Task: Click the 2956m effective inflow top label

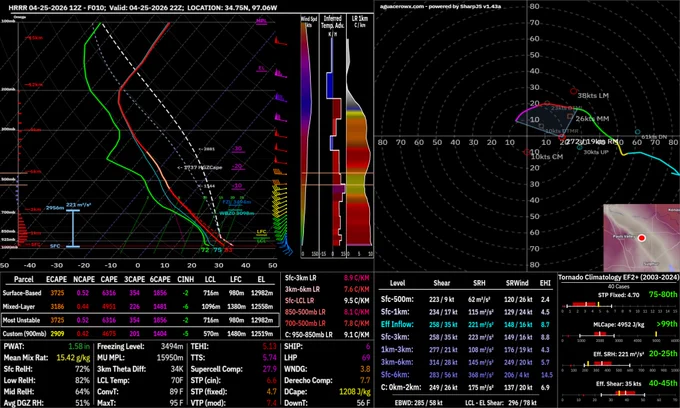Action: [x=55, y=208]
